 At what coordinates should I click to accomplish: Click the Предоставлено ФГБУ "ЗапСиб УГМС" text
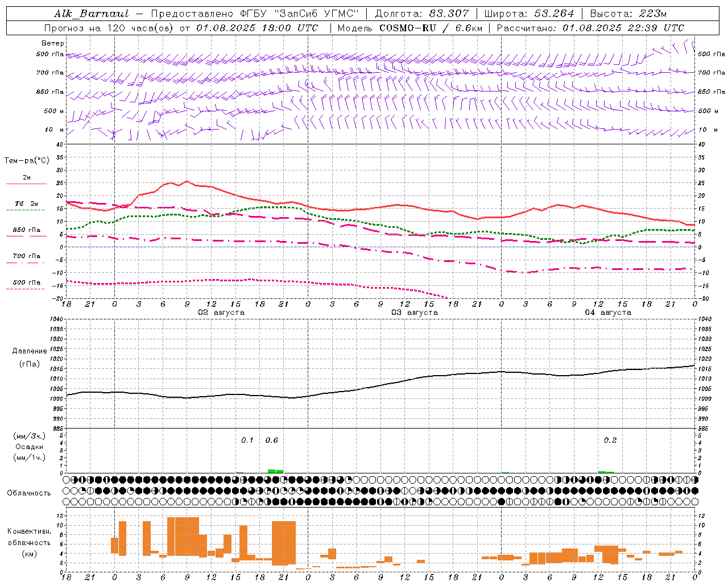click(255, 14)
